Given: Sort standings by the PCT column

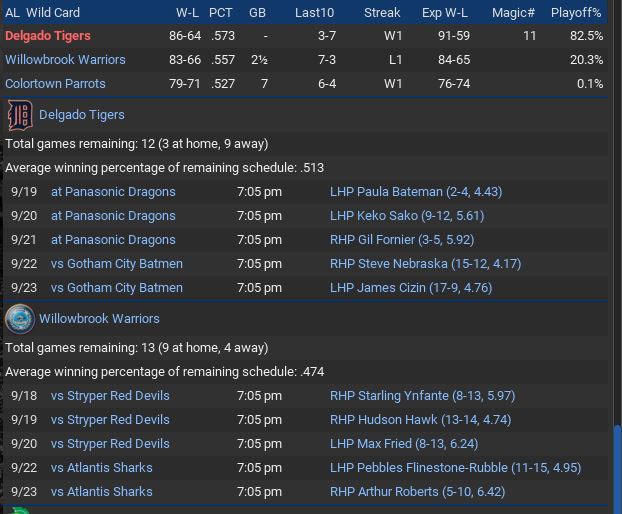Looking at the screenshot, I should [221, 13].
